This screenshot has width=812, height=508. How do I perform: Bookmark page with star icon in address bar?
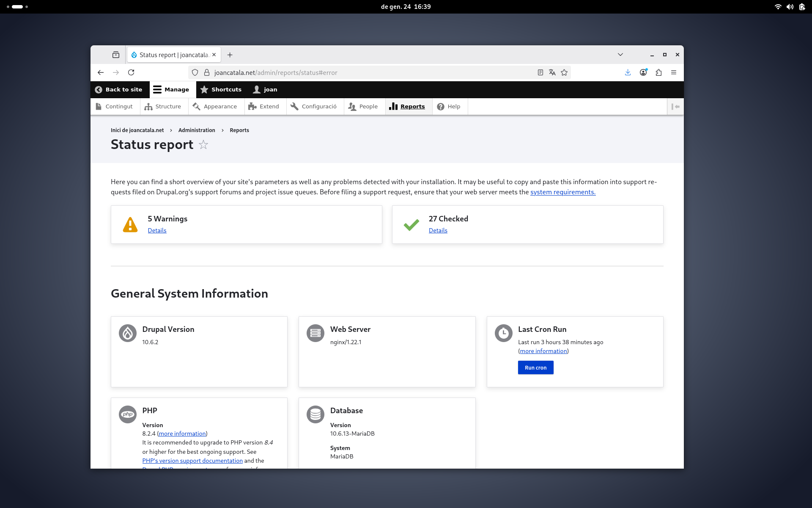click(564, 72)
